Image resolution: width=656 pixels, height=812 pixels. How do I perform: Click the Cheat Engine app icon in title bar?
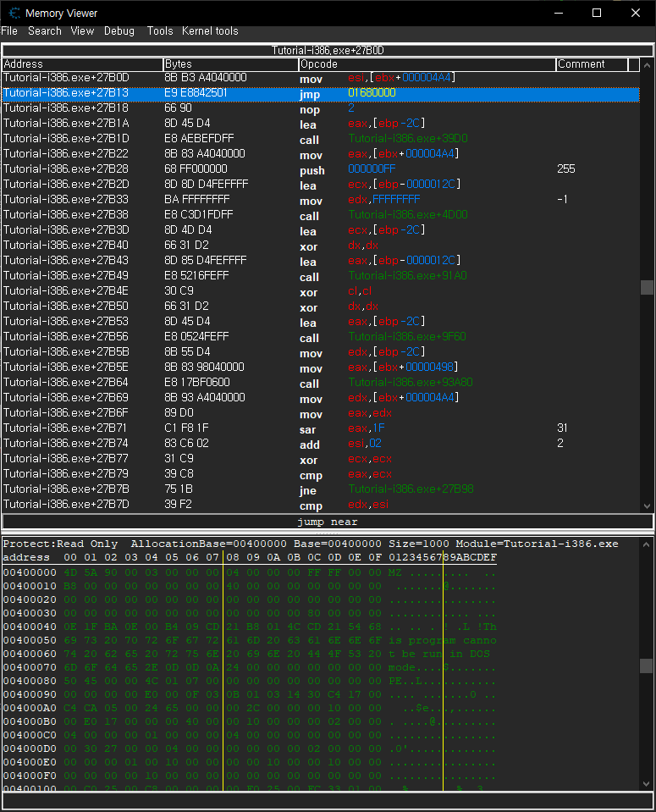pyautogui.click(x=14, y=13)
